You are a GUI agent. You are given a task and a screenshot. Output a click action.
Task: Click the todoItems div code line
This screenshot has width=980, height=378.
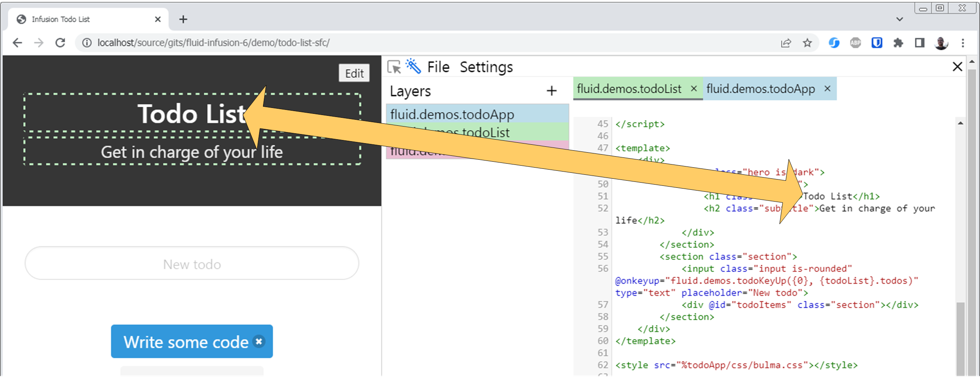(x=800, y=304)
